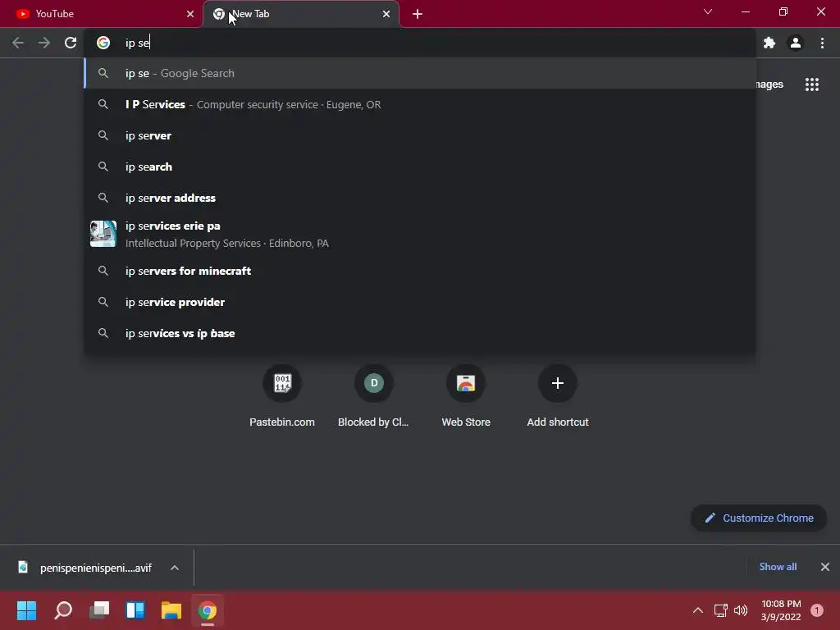The width and height of the screenshot is (840, 630).
Task: Click the Chrome taskbar icon
Action: point(208,610)
